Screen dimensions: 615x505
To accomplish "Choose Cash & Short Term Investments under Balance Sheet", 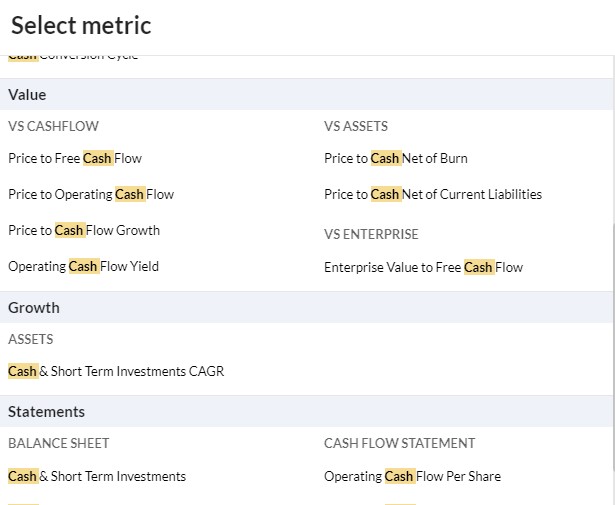I will point(97,476).
